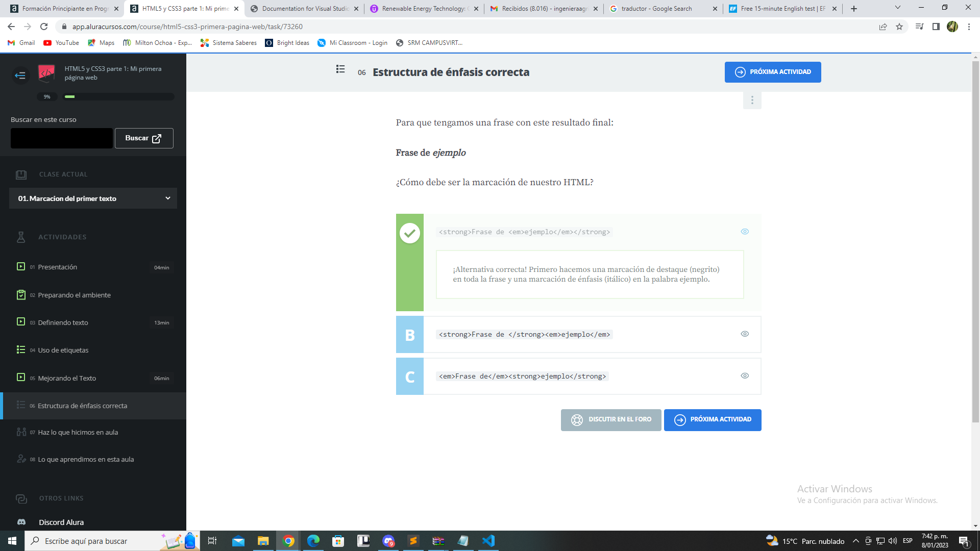This screenshot has width=980, height=551.
Task: Click DISCUTIR EN EL FORO button
Action: (611, 419)
